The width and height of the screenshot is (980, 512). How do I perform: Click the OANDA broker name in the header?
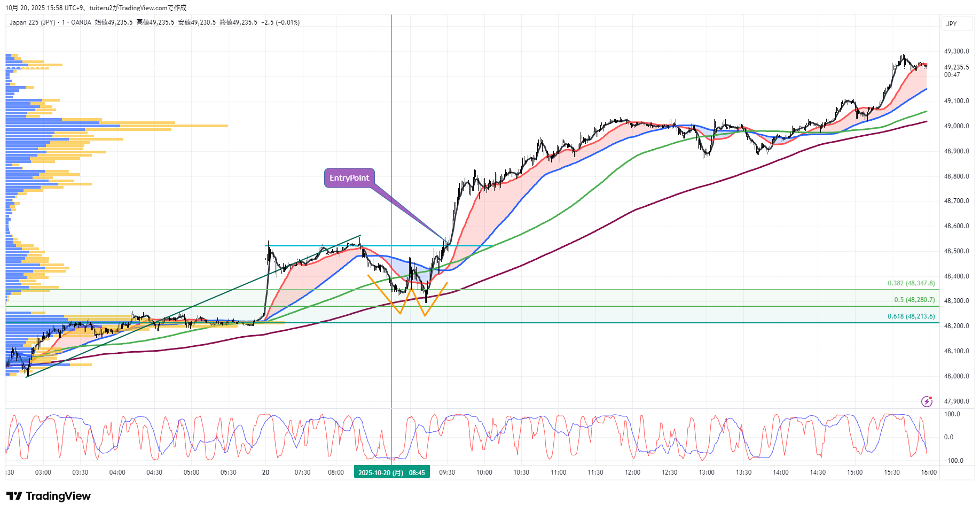tap(81, 22)
